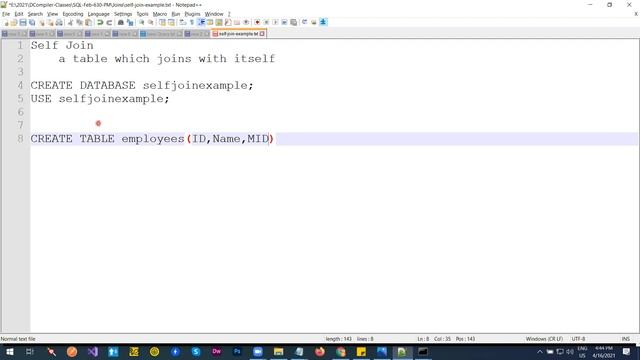Toggle word wrap in the toolbar
The image size is (640, 360).
point(182,22)
